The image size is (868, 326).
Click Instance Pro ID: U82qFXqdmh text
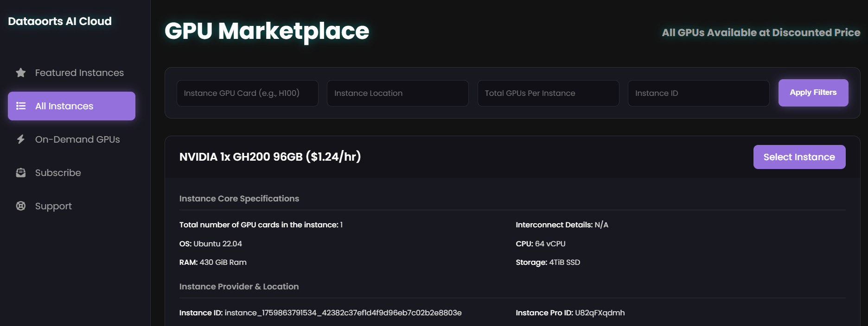570,313
